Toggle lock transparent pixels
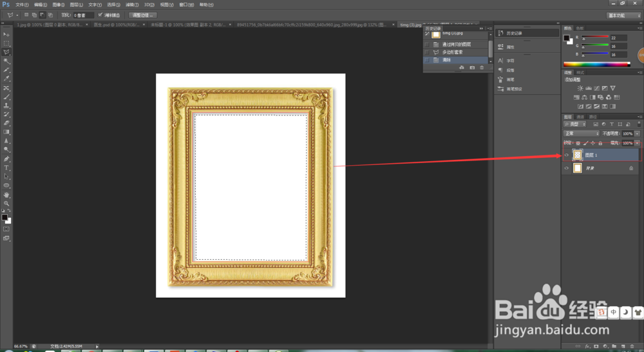644x352 pixels. click(578, 143)
